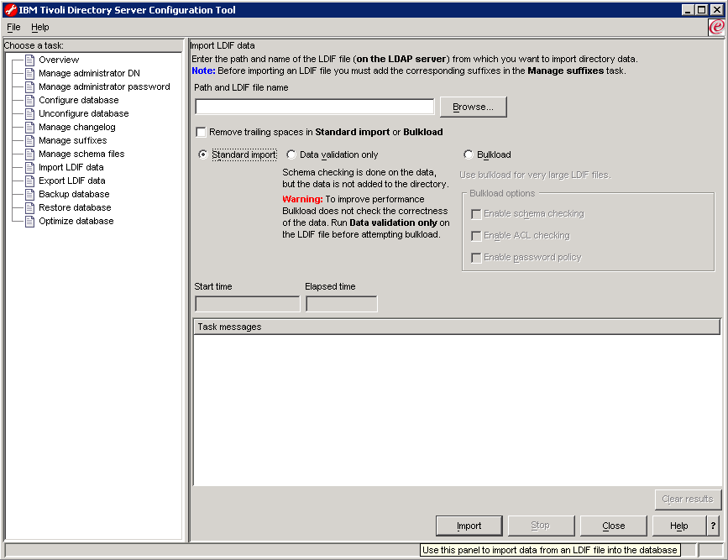Select the Data validation only option
Screen dimensions: 728x560
[x=291, y=154]
